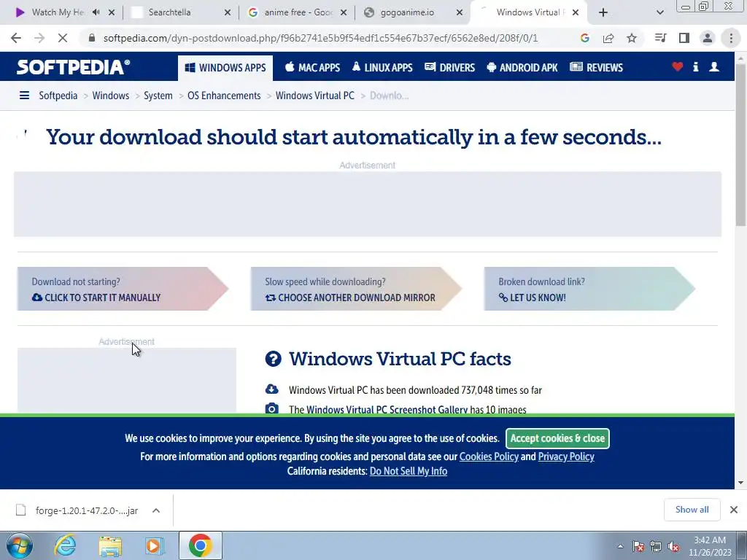Screen dimensions: 747x560
Task: Open the Softpedia info icon
Action: coord(695,67)
